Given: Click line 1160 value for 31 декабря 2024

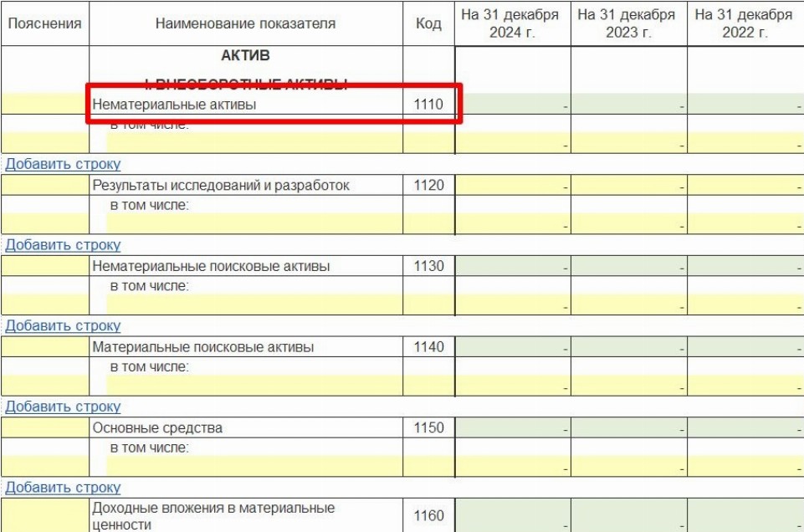Looking at the screenshot, I should click(x=513, y=516).
